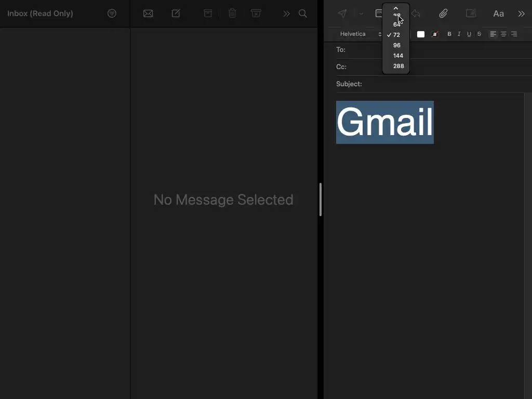Choose font size 72
Image resolution: width=532 pixels, height=399 pixels.
point(396,35)
